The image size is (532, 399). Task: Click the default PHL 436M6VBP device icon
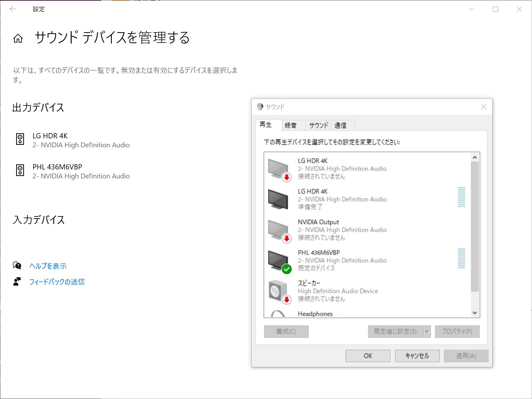coord(277,260)
